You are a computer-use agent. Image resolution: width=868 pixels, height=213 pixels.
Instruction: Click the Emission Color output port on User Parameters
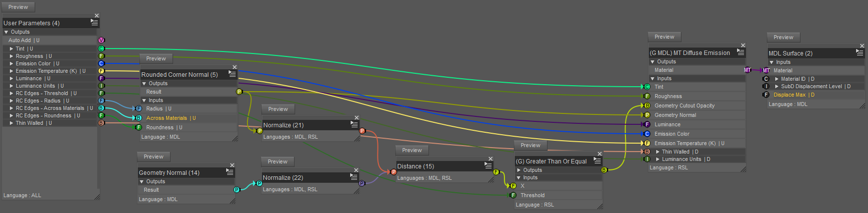[101, 63]
